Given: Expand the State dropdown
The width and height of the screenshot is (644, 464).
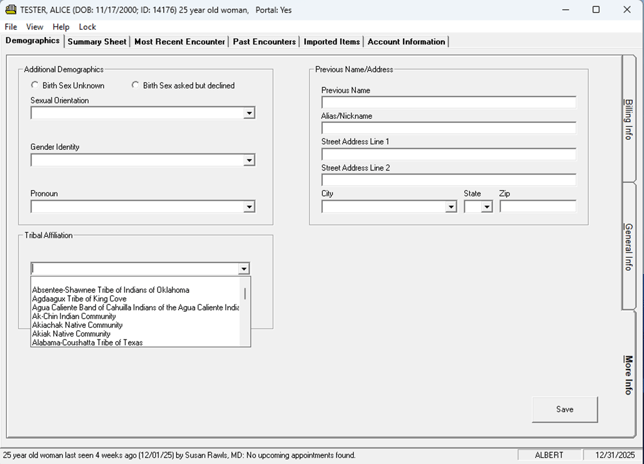Looking at the screenshot, I should pos(486,207).
